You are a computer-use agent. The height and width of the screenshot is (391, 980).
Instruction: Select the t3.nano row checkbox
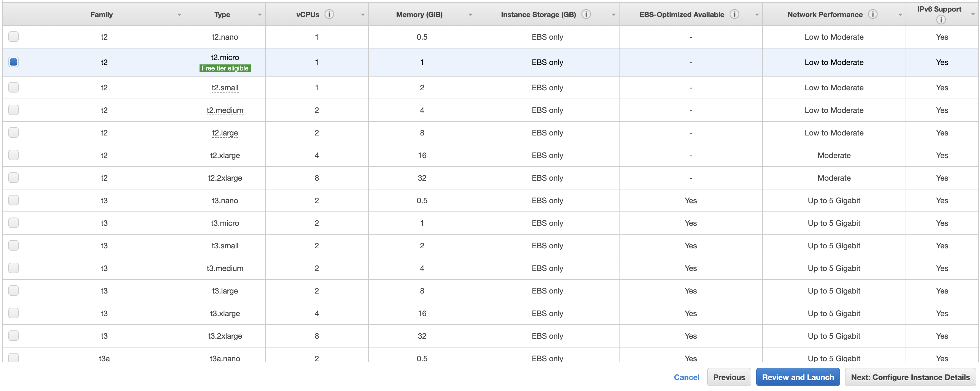[13, 200]
